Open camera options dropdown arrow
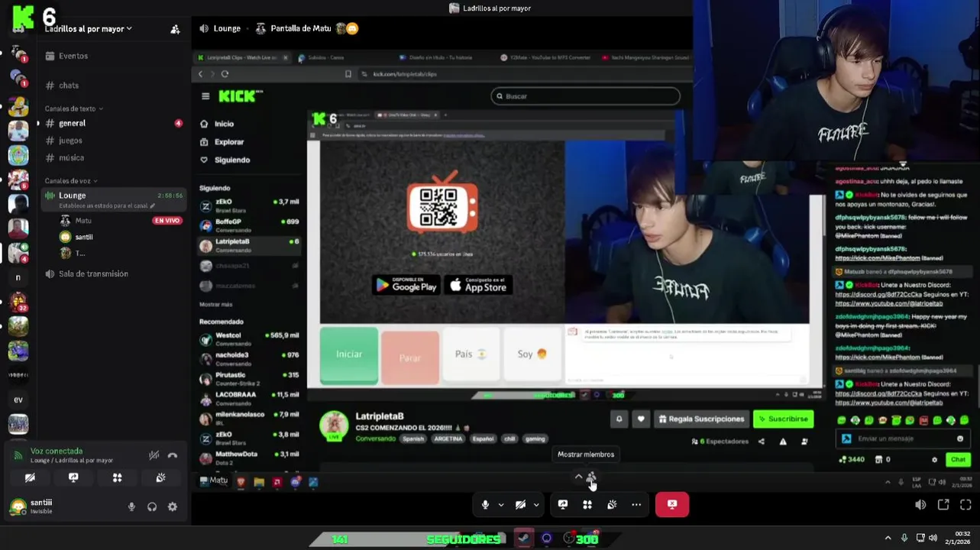The width and height of the screenshot is (980, 550). tap(536, 504)
